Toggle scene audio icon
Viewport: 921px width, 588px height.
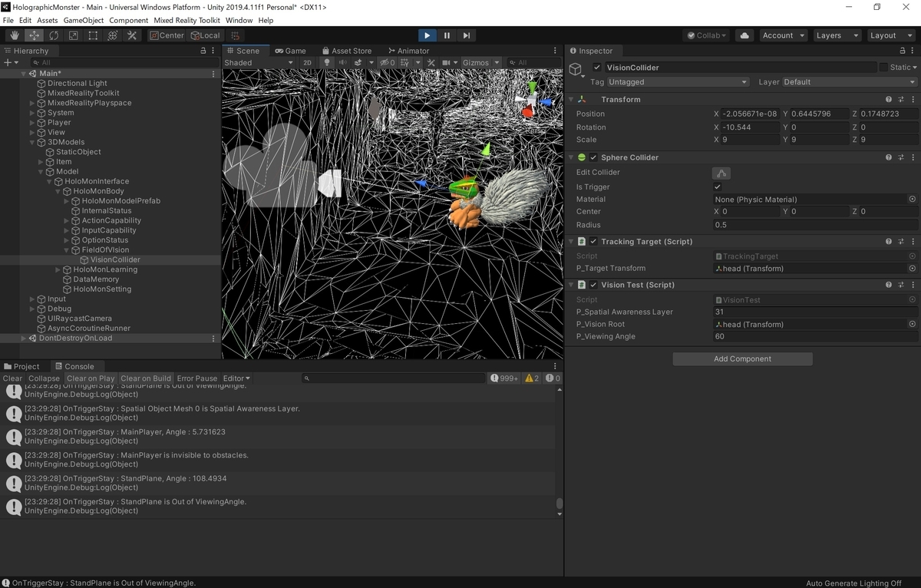[x=342, y=62]
